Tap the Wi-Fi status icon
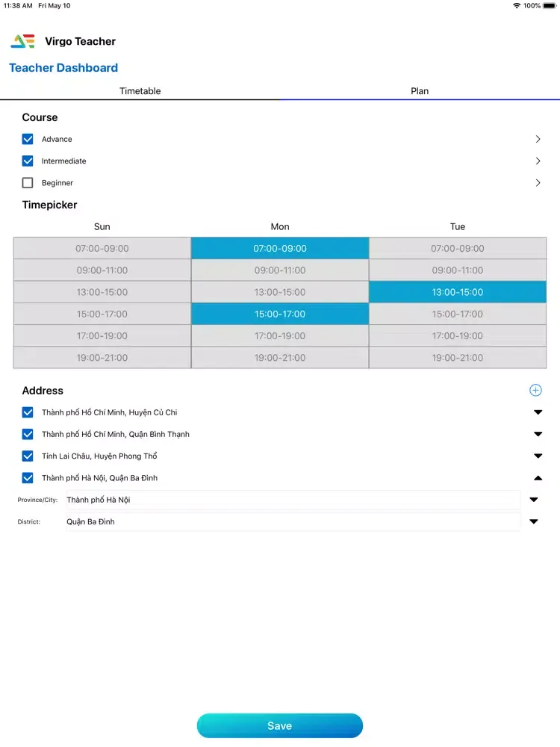 (x=516, y=6)
